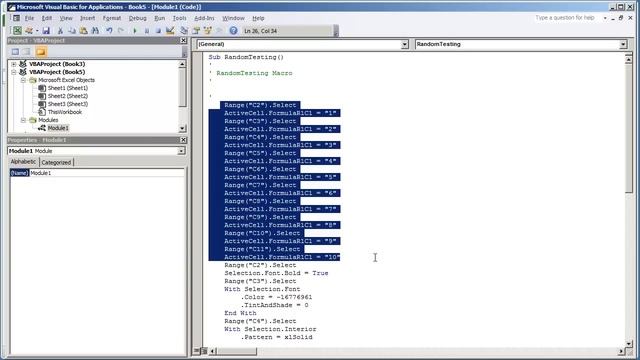Reset the macro with the stop icon
Screen dimensions: 640x360
(x=158, y=31)
